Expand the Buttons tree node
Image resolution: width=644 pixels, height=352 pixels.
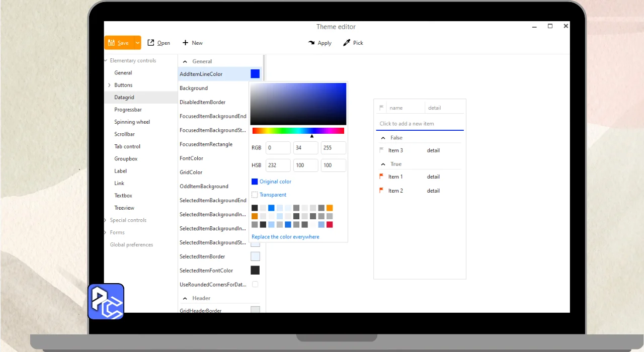[x=109, y=85]
